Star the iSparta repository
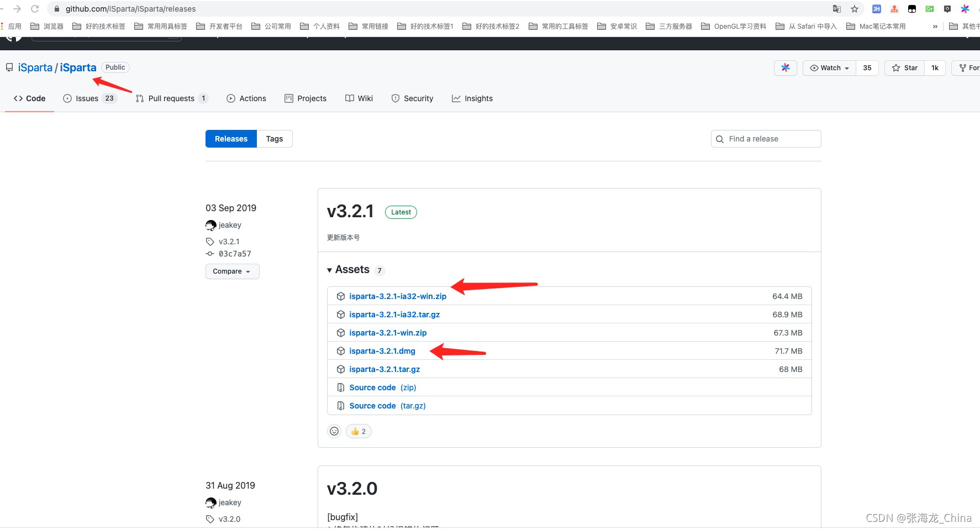This screenshot has height=529, width=980. [x=904, y=68]
